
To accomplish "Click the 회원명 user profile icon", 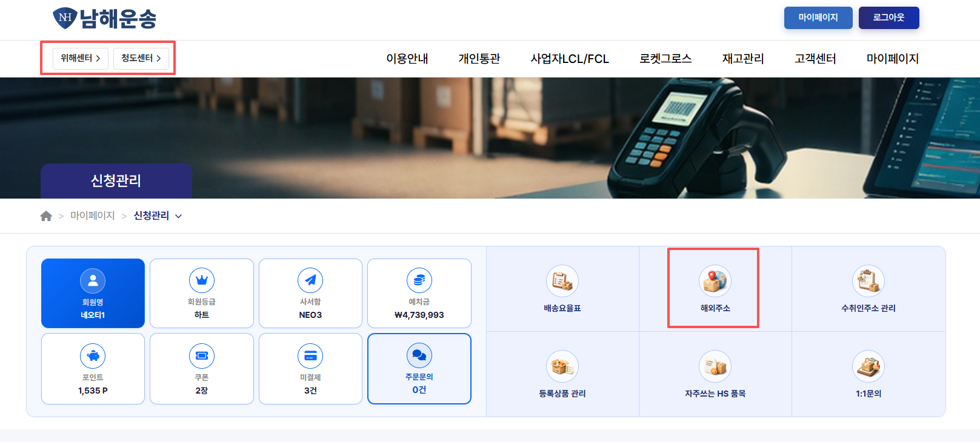I will (x=93, y=280).
